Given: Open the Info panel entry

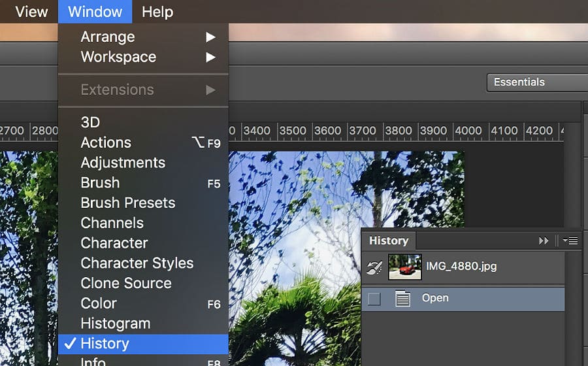Looking at the screenshot, I should pyautogui.click(x=143, y=361).
